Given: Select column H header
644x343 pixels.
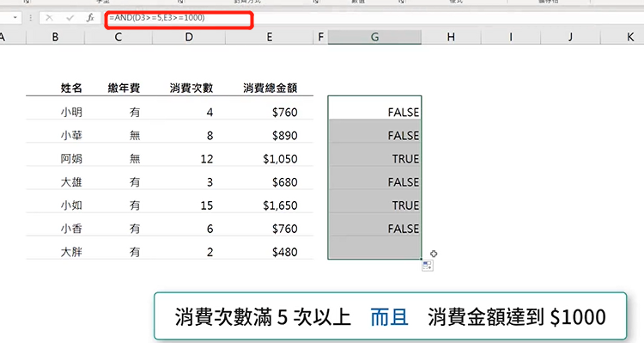Looking at the screenshot, I should (451, 38).
